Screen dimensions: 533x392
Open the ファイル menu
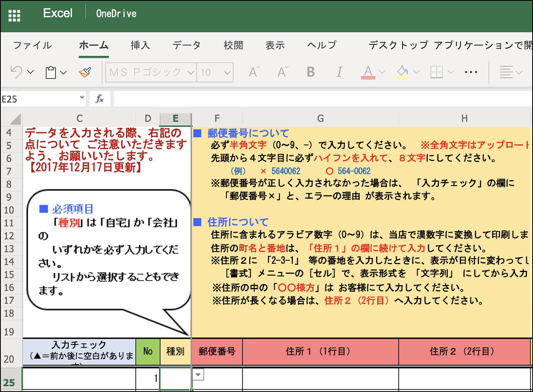33,45
